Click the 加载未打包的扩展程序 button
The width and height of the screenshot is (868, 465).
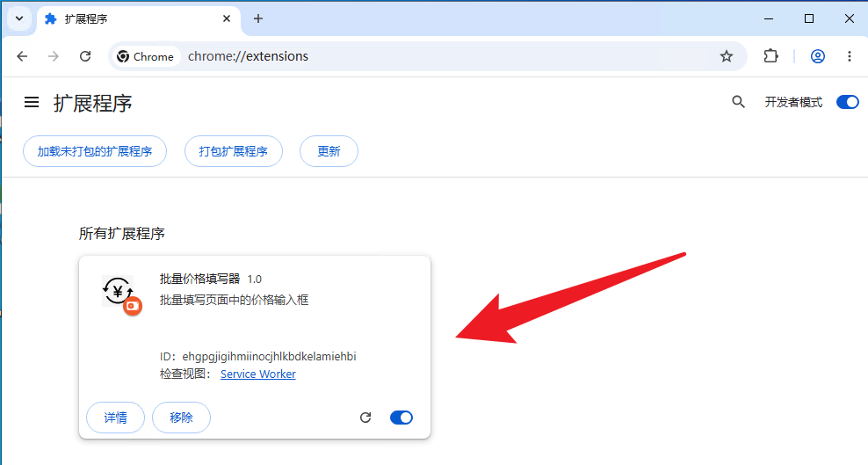pyautogui.click(x=95, y=151)
